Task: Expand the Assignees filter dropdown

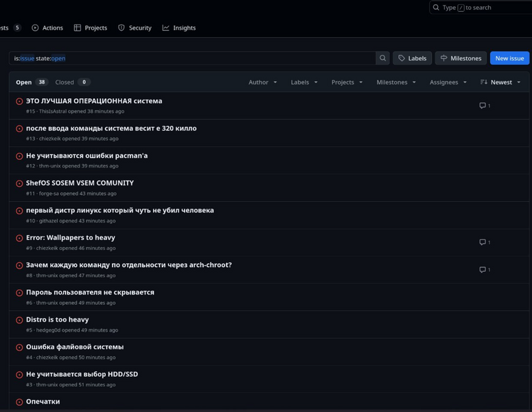Action: 448,82
